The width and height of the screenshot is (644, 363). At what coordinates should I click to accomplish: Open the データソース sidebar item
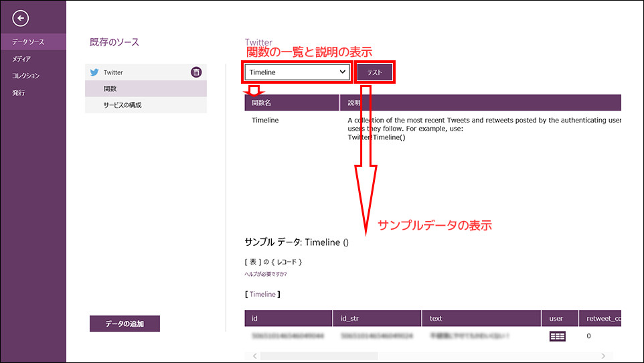(33, 42)
